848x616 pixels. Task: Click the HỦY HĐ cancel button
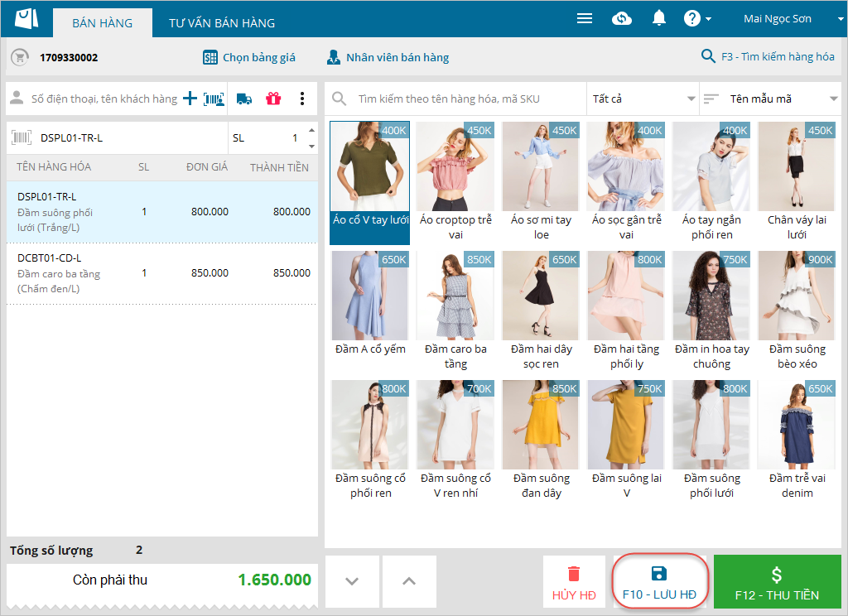(574, 584)
